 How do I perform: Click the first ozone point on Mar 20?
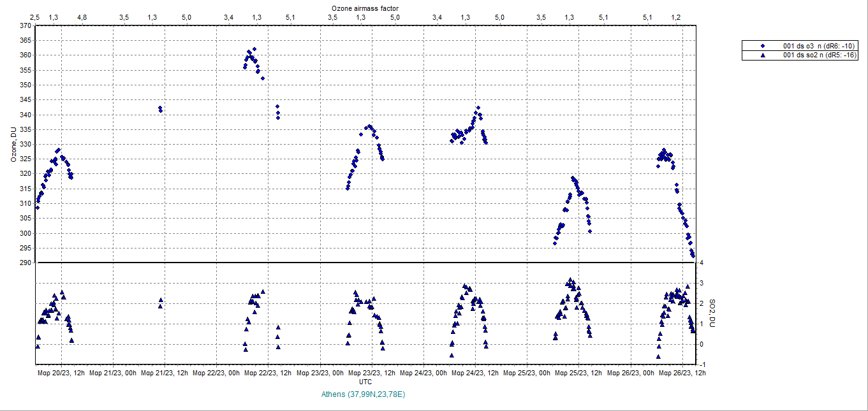tap(38, 207)
